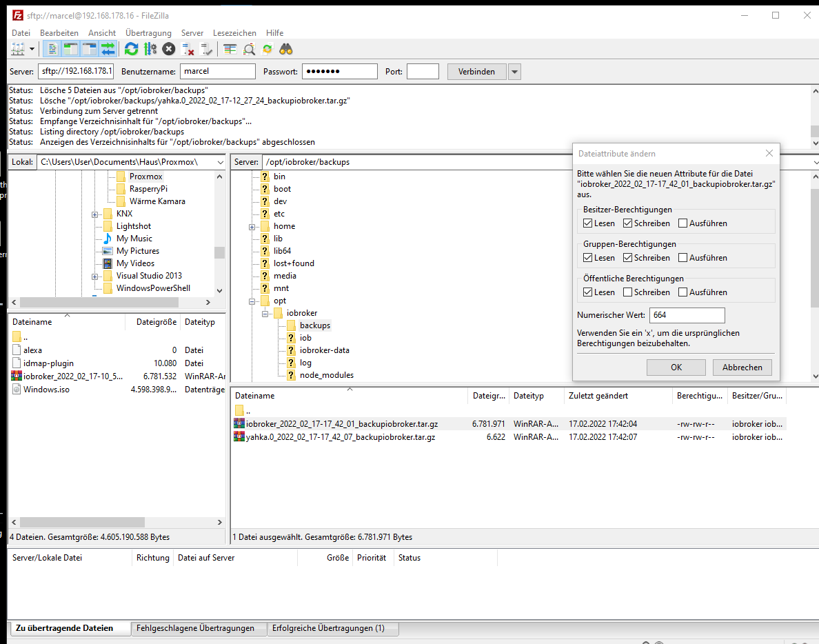The image size is (819, 644).
Task: Toggle public Lesen permission checkbox
Action: click(587, 292)
